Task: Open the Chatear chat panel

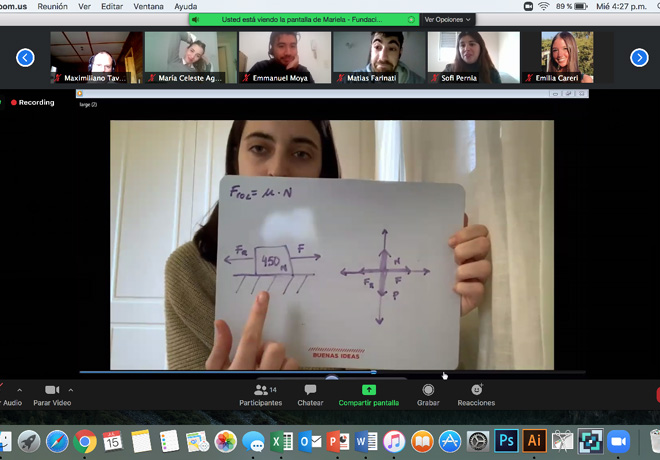Action: click(x=310, y=392)
